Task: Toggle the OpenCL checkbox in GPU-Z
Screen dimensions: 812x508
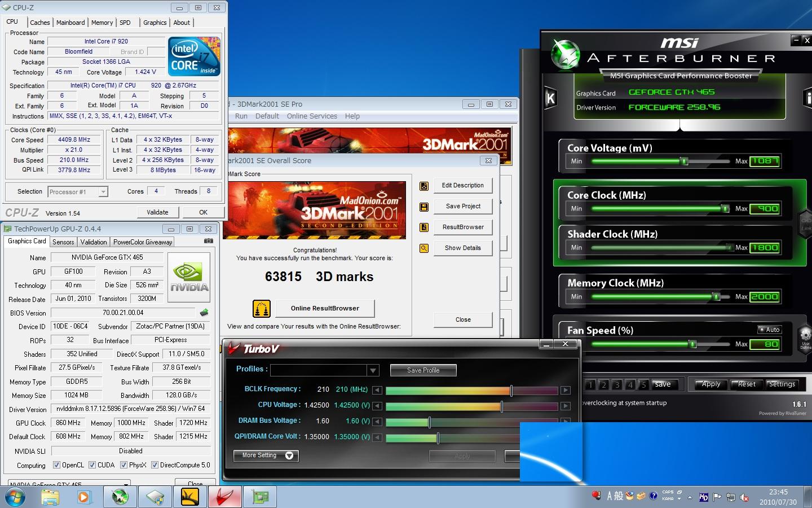Action: 56,465
